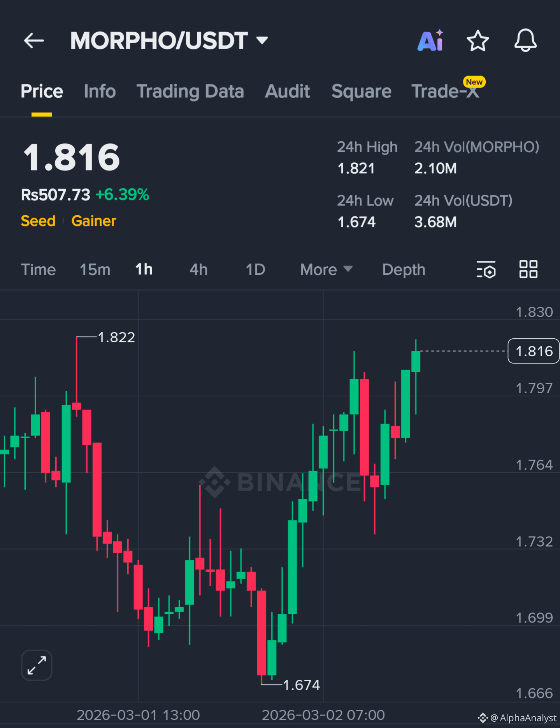
Task: Set a price alert with bell icon
Action: (x=525, y=40)
